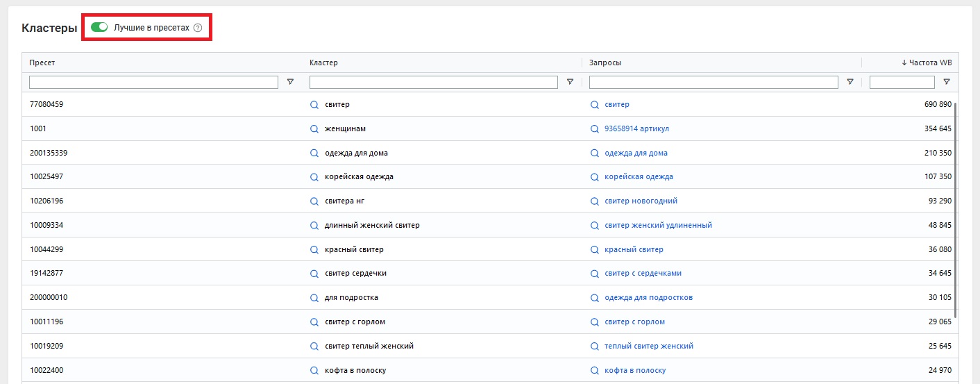Select cluster name "женщинам"

tap(345, 129)
